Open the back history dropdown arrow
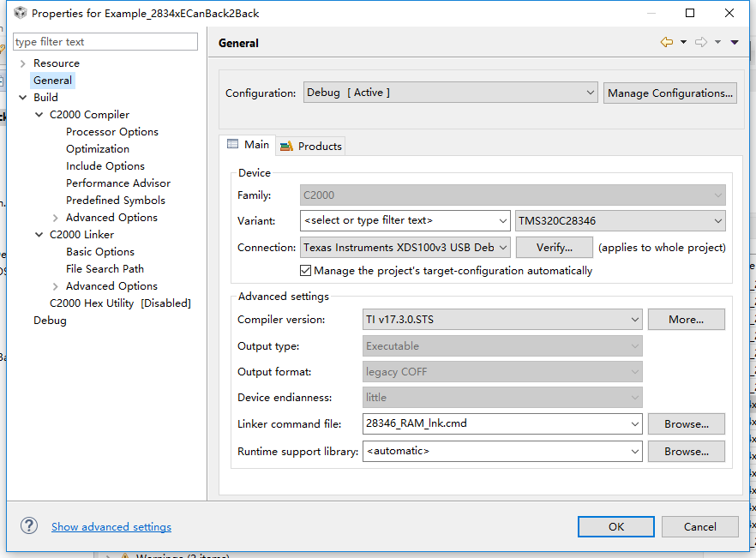The height and width of the screenshot is (558, 756). point(683,42)
